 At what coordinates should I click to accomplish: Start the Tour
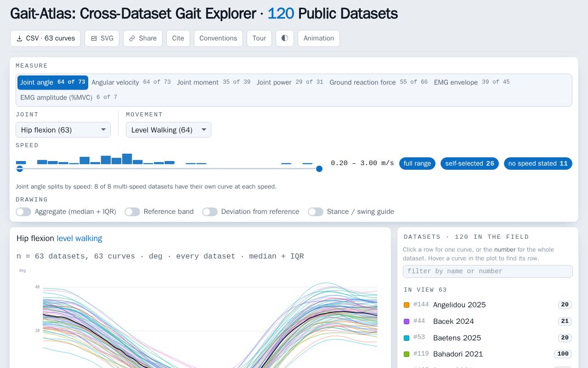click(259, 38)
